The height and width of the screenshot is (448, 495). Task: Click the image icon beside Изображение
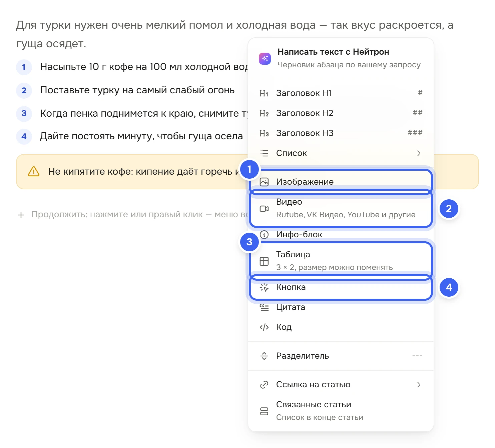point(264,182)
